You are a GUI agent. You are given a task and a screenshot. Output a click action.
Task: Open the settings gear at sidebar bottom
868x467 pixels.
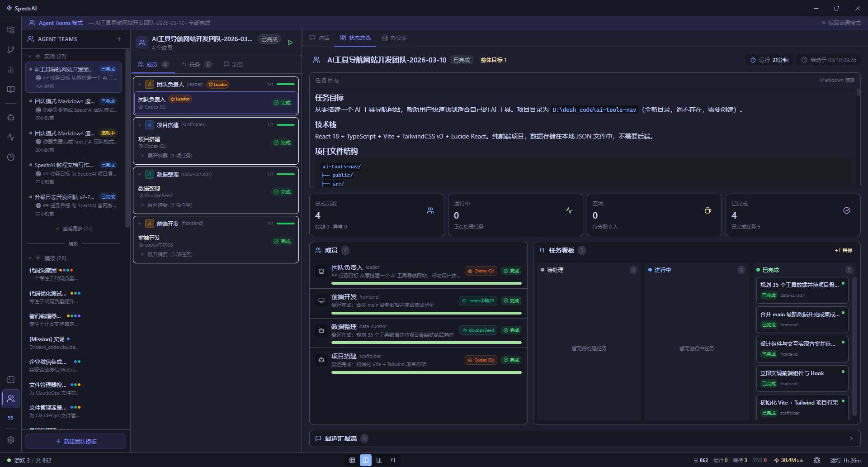[10, 439]
